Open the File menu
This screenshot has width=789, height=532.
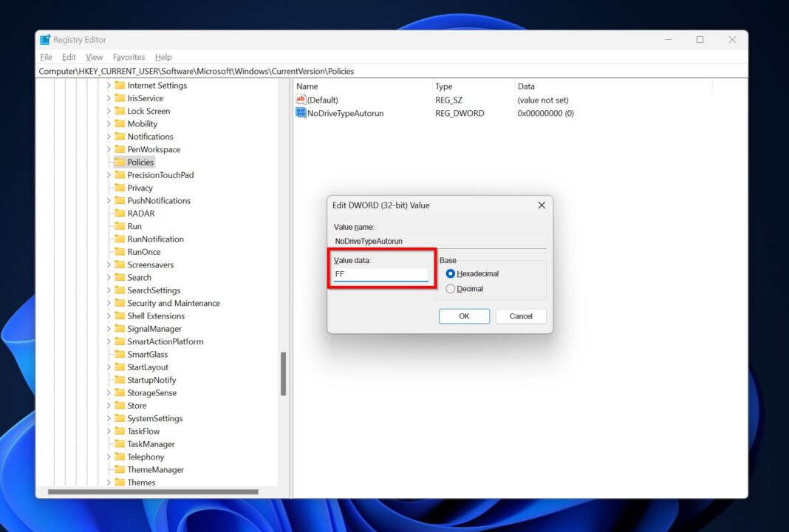pos(46,57)
